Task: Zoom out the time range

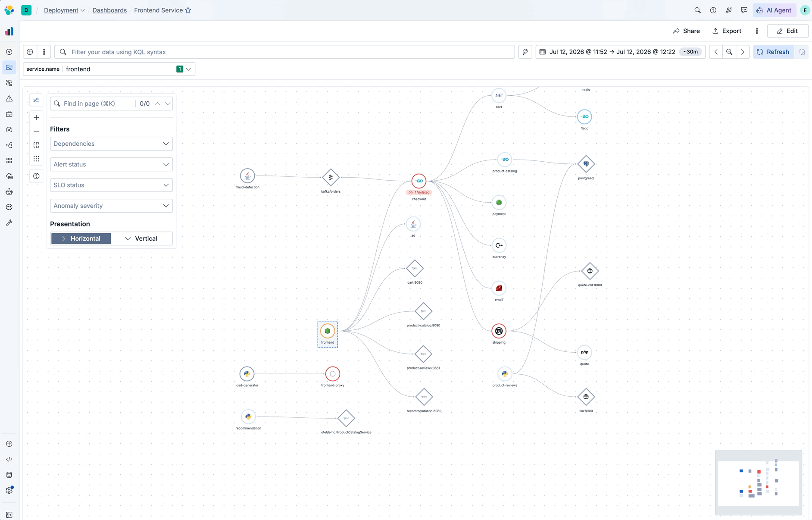Action: (x=729, y=52)
